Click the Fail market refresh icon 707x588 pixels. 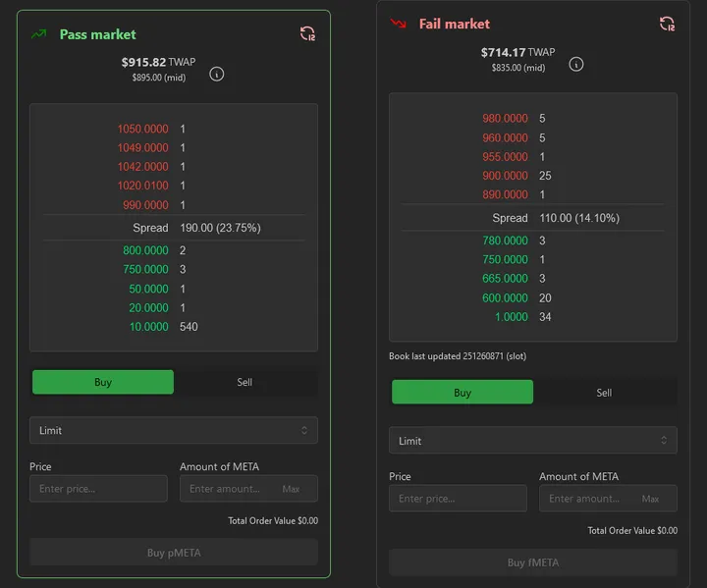(667, 24)
